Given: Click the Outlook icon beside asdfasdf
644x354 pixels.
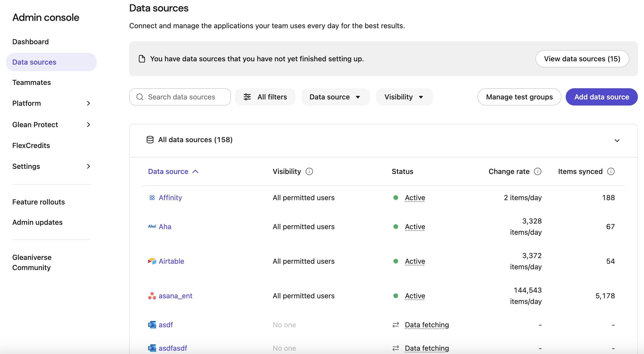Looking at the screenshot, I should tap(152, 348).
